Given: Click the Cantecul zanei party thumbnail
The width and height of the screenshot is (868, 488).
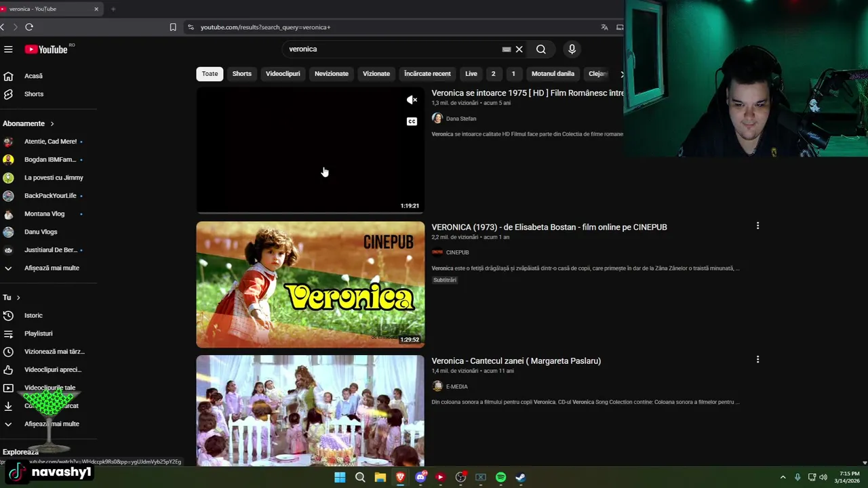Looking at the screenshot, I should coord(311,411).
